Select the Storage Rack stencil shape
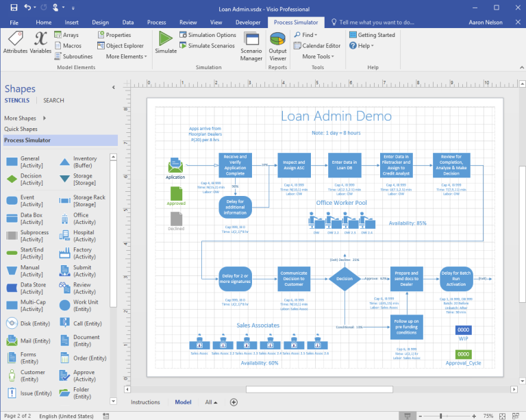The width and height of the screenshot is (526, 420). point(82,201)
